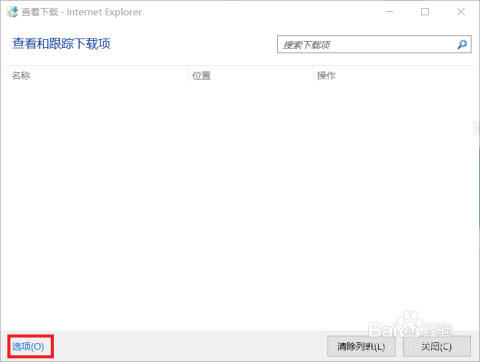The width and height of the screenshot is (480, 362).
Task: Close the window with the X icon
Action: click(x=461, y=12)
